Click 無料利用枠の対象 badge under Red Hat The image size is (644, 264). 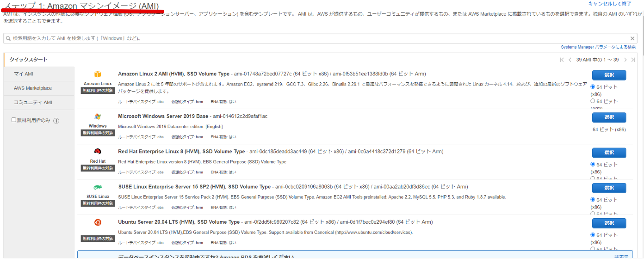click(98, 168)
